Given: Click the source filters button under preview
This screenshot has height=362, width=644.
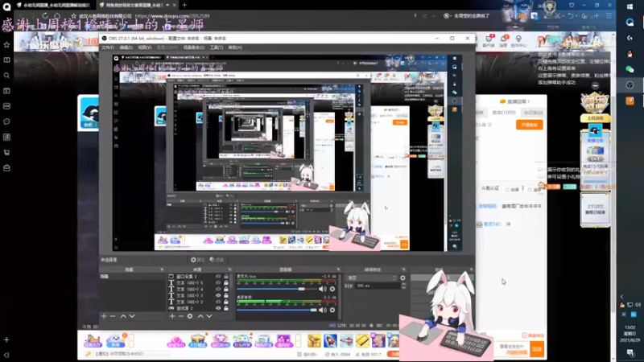Looking at the screenshot, I should (217, 260).
